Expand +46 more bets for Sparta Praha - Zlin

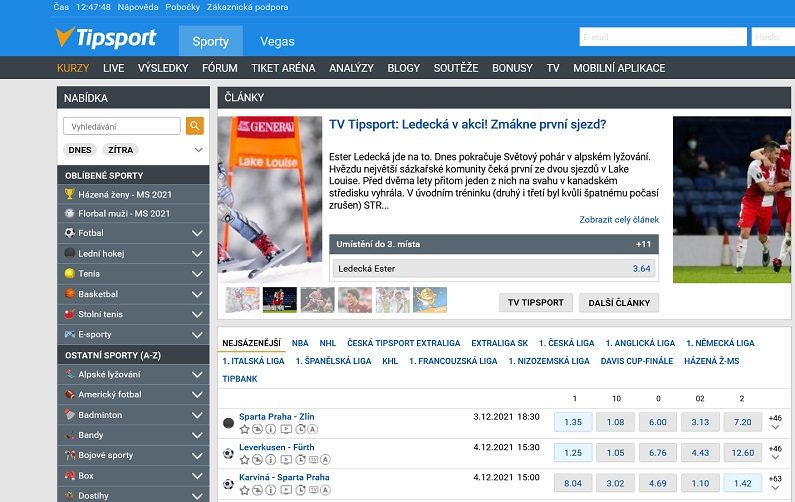point(775,422)
